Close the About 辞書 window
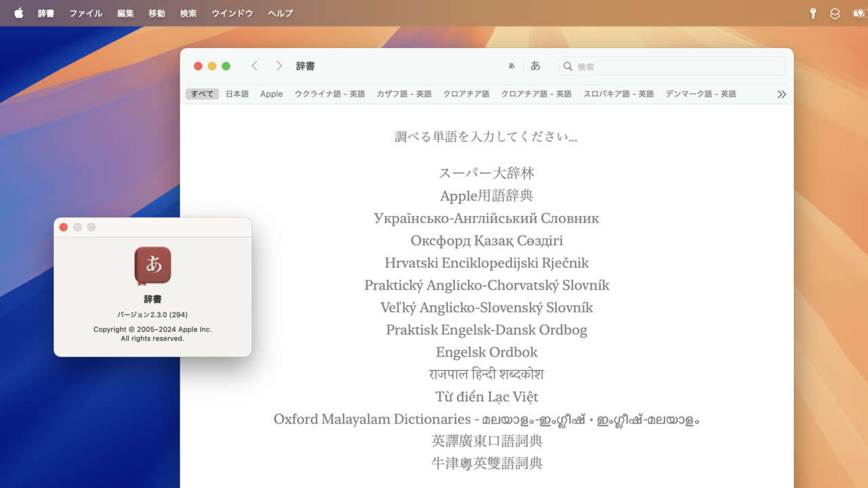The height and width of the screenshot is (488, 868). click(x=64, y=227)
